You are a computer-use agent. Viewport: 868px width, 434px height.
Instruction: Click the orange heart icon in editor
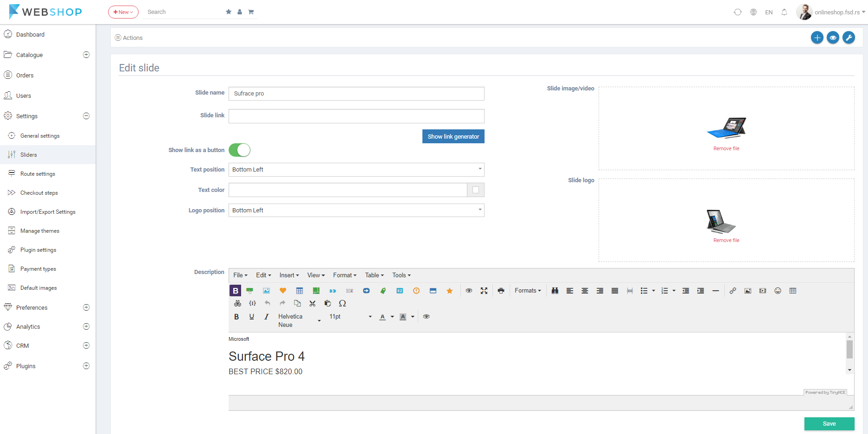pyautogui.click(x=283, y=291)
